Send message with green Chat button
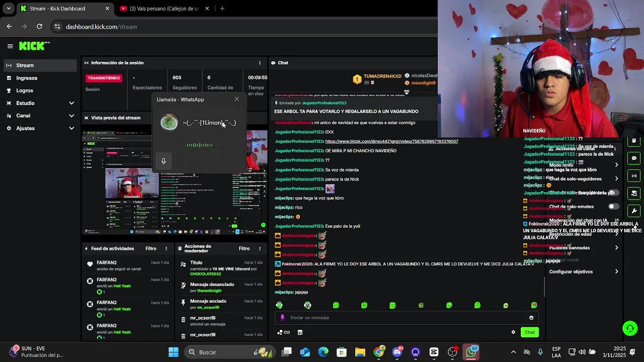The height and width of the screenshot is (362, 644). (530, 332)
